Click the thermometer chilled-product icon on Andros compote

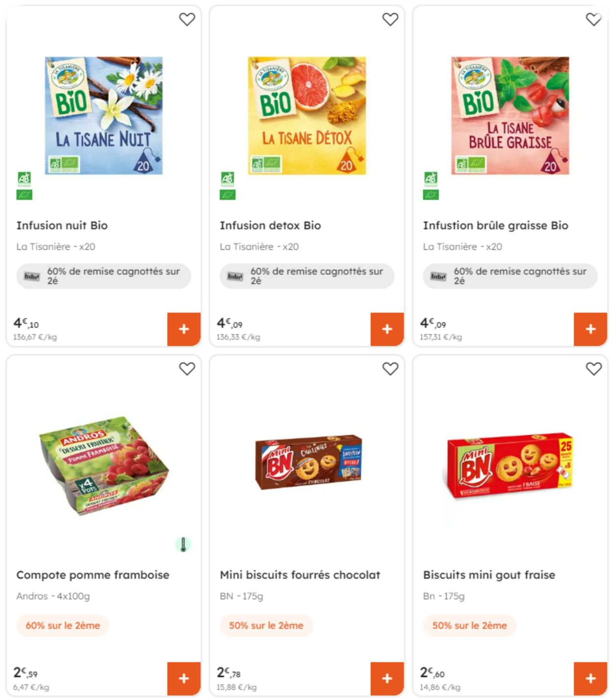coord(183,544)
